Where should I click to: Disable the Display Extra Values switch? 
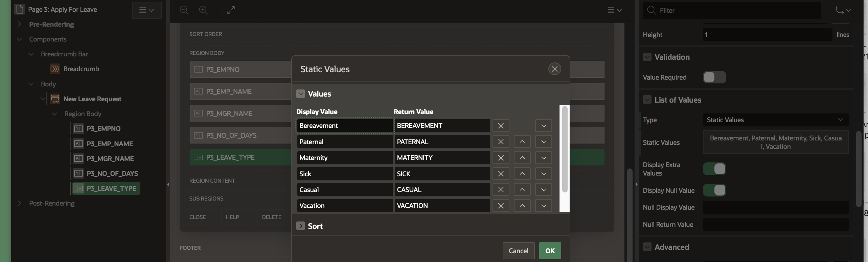point(714,169)
